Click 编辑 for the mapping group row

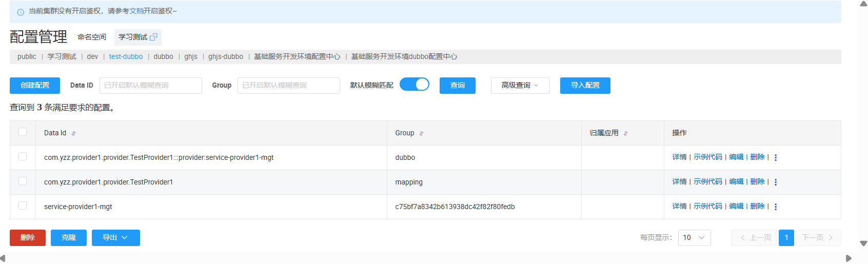[736, 182]
